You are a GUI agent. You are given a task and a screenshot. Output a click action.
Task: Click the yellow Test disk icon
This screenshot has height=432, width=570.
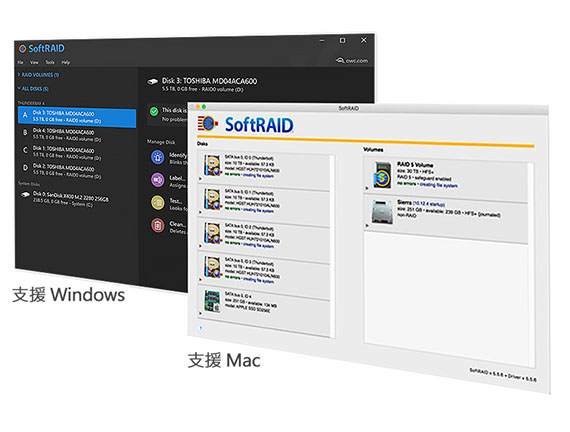click(x=157, y=203)
